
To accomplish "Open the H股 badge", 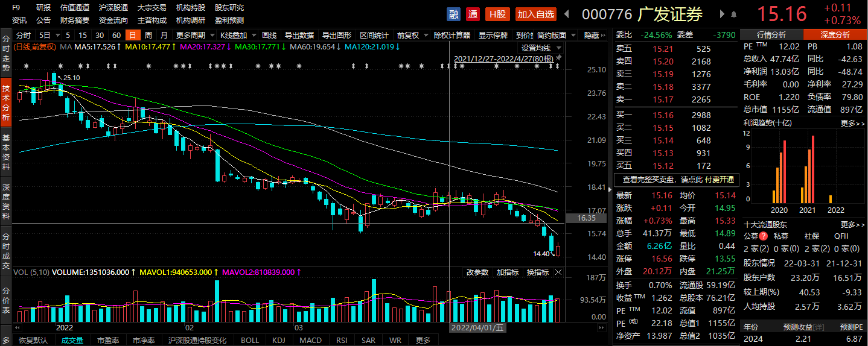I will [499, 14].
